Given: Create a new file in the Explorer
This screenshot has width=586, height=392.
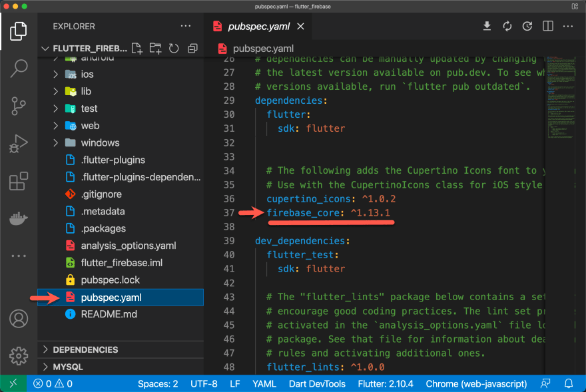Looking at the screenshot, I should pos(137,49).
